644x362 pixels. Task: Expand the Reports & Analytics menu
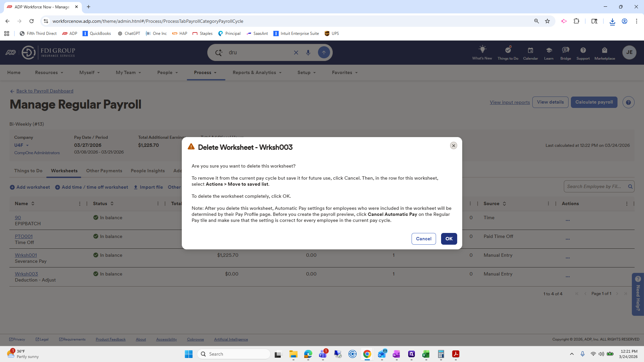(257, 72)
